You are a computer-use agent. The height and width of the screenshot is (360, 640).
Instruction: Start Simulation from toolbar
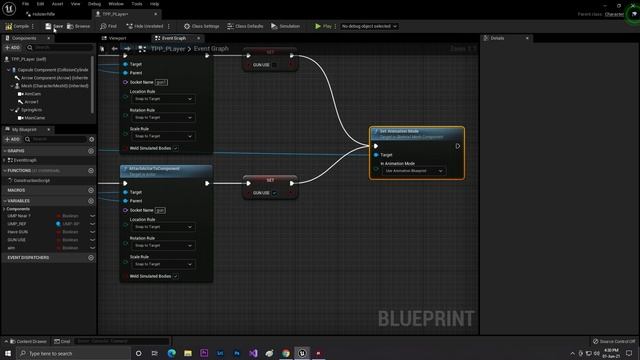[x=285, y=26]
